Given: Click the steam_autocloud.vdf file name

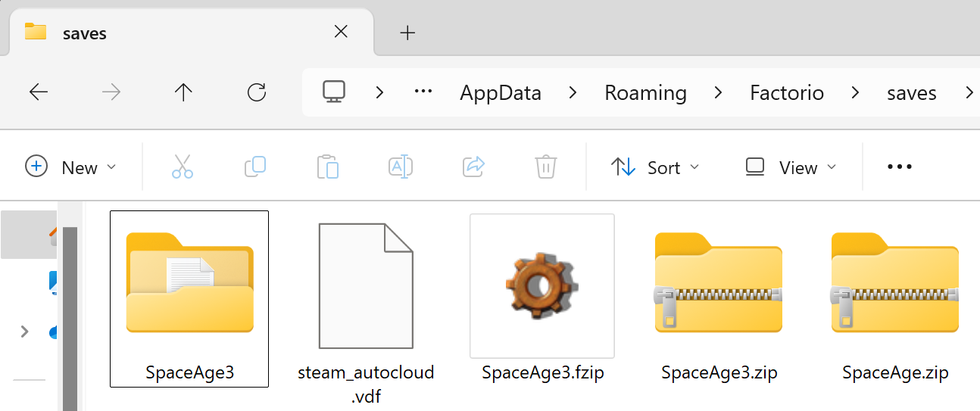Looking at the screenshot, I should coord(366,383).
